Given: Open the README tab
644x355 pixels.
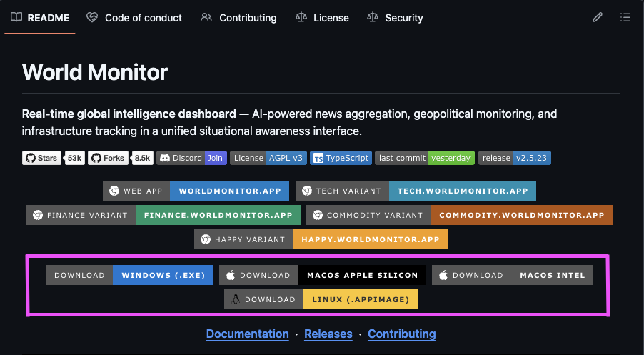Looking at the screenshot, I should (40, 18).
